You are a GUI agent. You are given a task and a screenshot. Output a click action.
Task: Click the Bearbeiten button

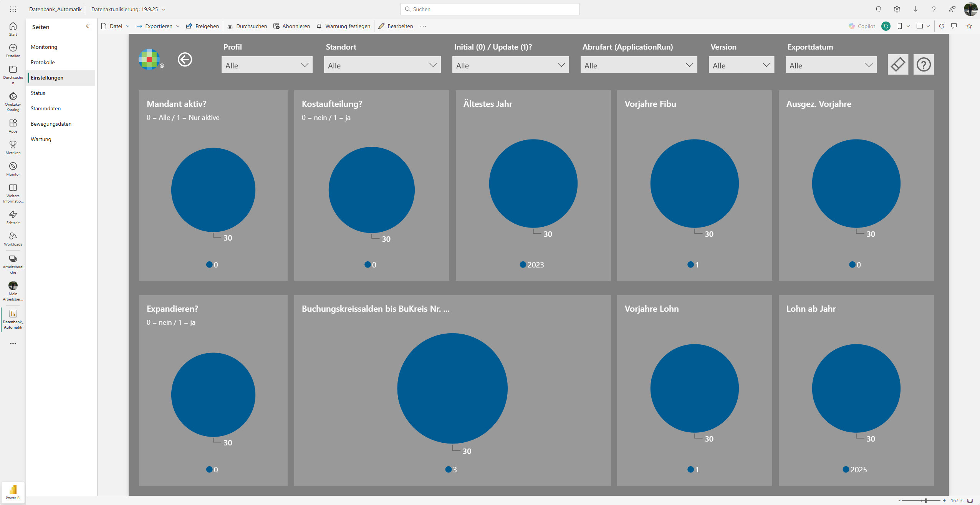pyautogui.click(x=396, y=26)
